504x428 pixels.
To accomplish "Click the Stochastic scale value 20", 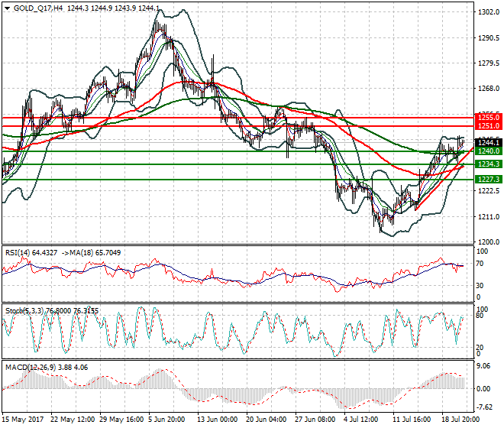I will pyautogui.click(x=480, y=347).
